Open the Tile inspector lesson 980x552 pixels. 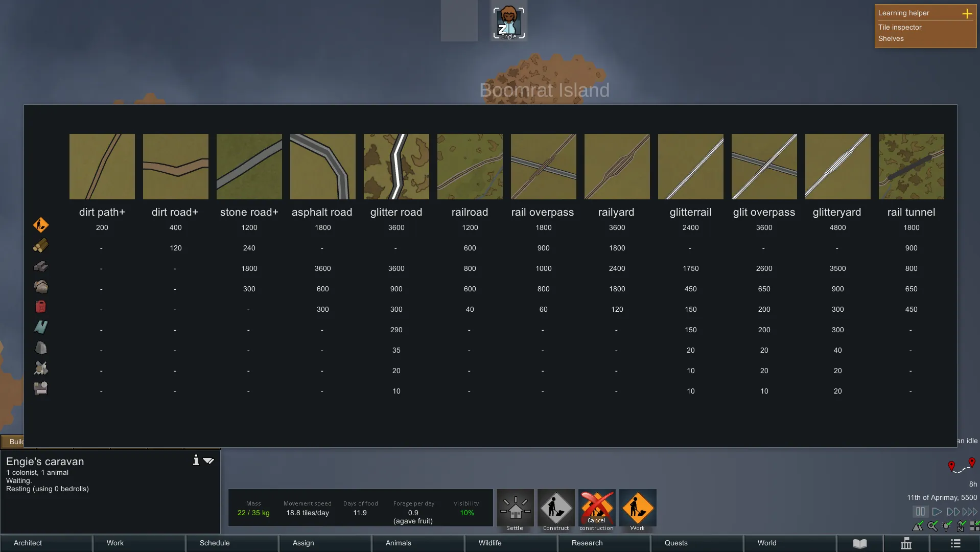[900, 27]
